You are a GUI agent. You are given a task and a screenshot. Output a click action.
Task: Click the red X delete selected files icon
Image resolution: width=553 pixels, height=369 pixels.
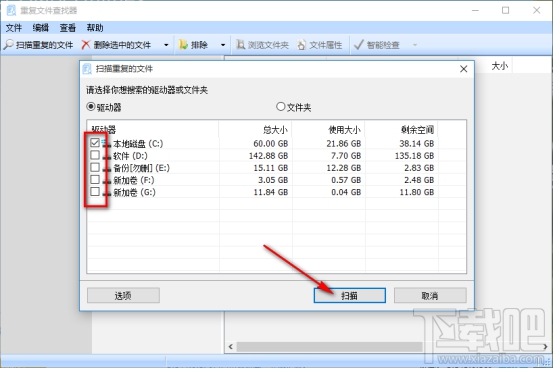point(86,45)
